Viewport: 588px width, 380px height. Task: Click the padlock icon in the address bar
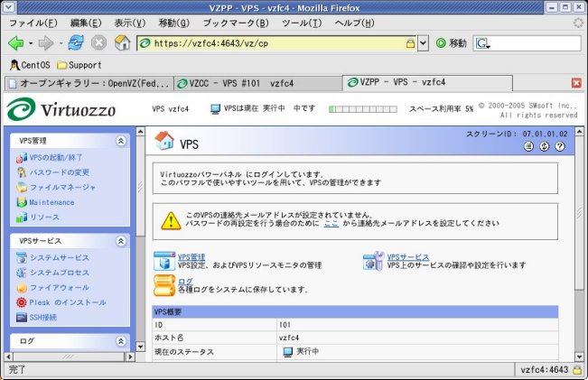(410, 43)
